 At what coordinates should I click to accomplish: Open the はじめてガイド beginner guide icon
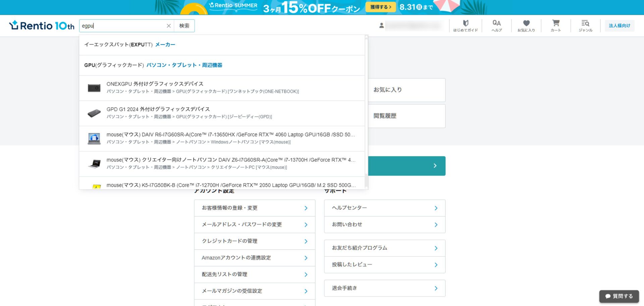pyautogui.click(x=466, y=25)
